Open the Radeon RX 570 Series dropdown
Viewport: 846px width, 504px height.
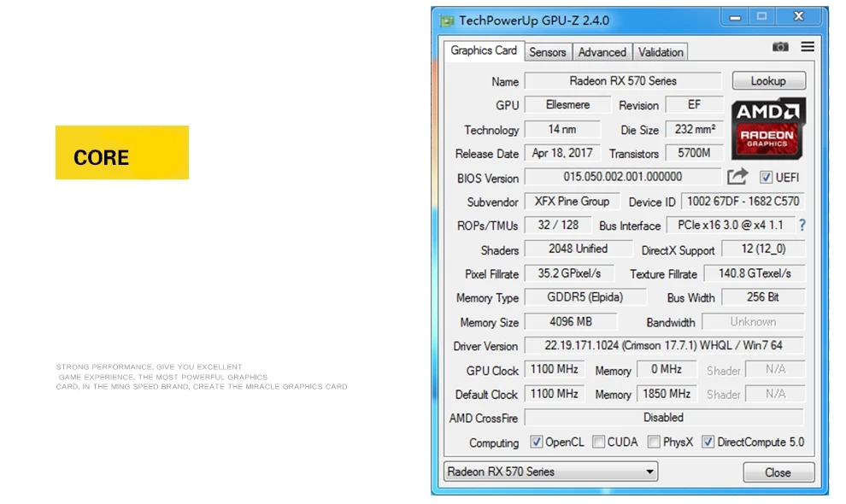click(550, 472)
